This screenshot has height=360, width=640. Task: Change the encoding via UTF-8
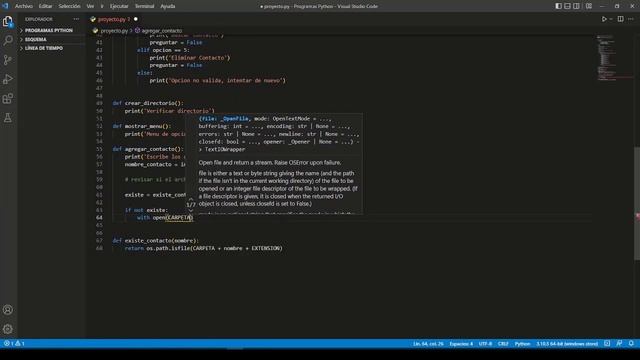coord(485,344)
